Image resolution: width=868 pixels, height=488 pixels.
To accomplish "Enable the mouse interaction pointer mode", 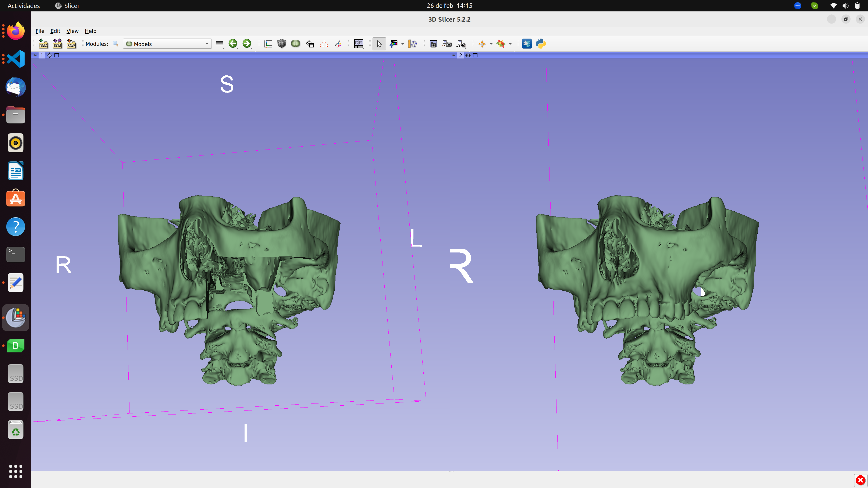I will coord(379,44).
